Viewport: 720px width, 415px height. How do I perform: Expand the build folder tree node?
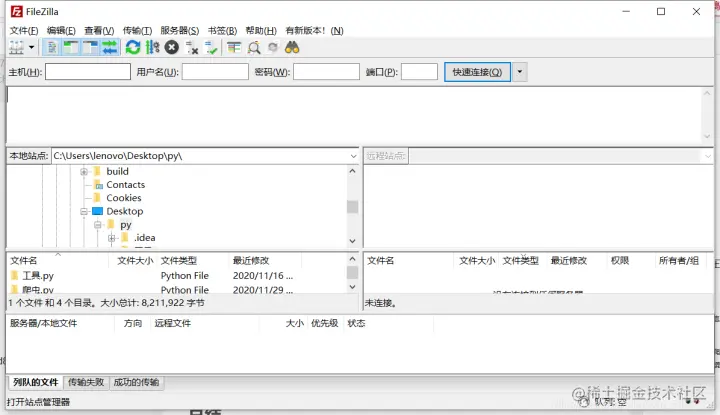[84, 172]
